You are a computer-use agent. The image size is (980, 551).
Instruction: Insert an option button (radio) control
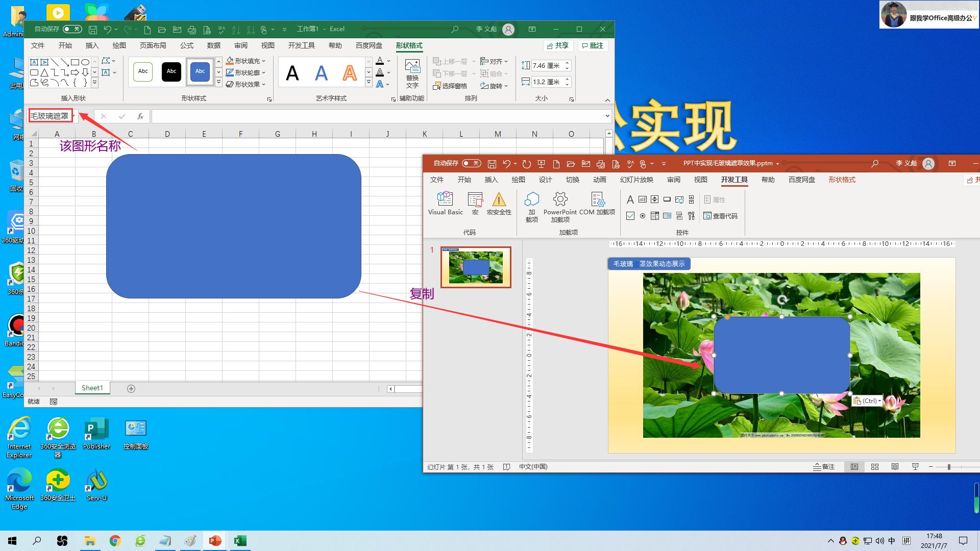pos(643,216)
